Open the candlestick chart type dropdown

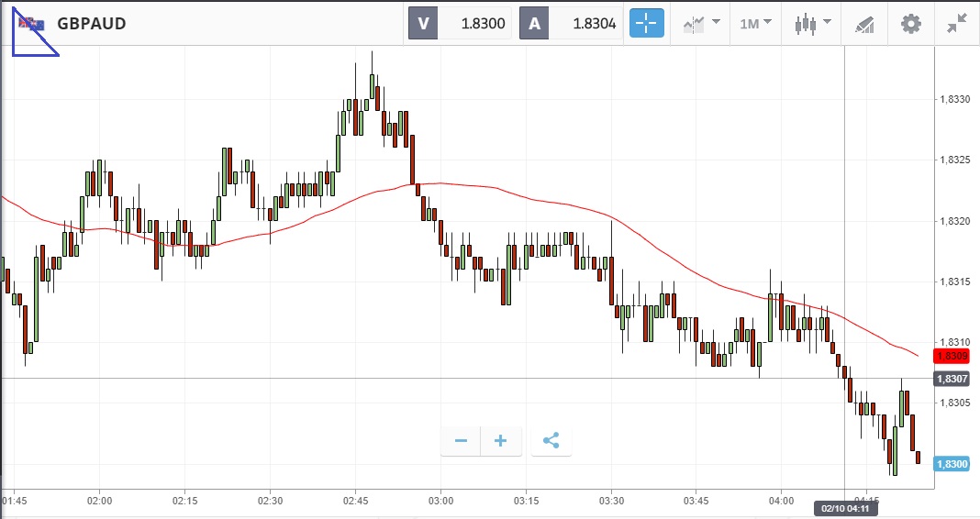pos(812,24)
